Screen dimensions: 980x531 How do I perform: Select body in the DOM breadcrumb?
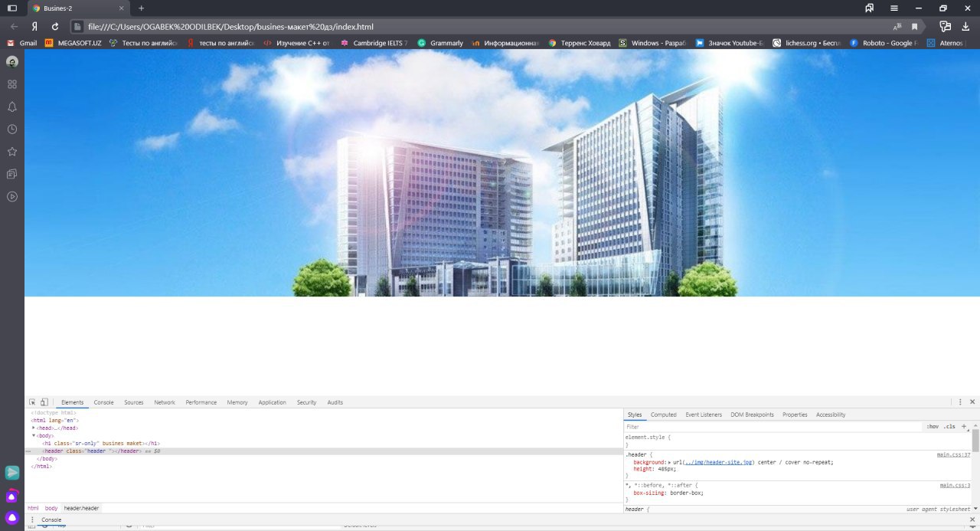point(51,508)
